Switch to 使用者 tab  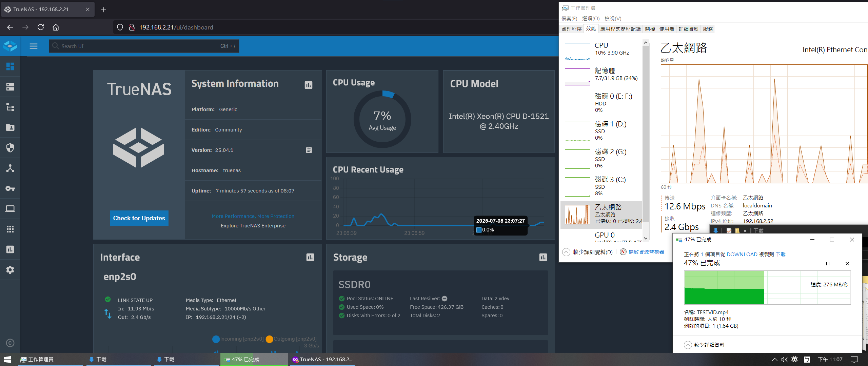[x=667, y=29]
